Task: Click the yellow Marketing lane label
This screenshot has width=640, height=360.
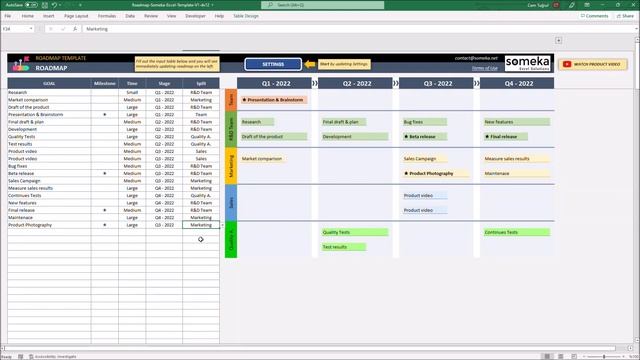Action: [231, 166]
